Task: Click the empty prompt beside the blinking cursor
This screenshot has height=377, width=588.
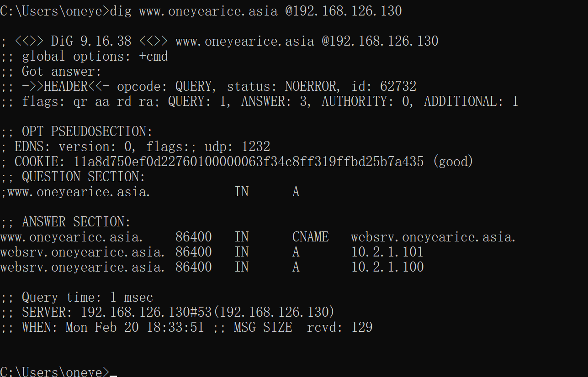Action: pyautogui.click(x=113, y=372)
